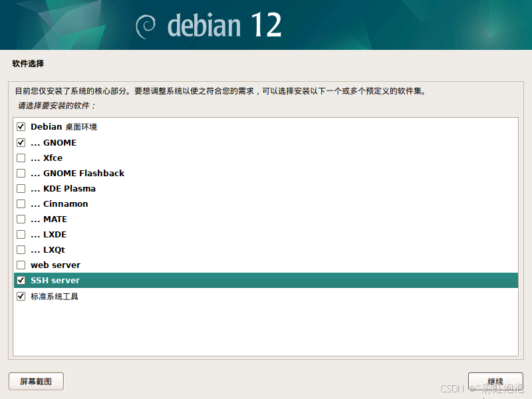Enable the LXQt desktop environment
Viewport: 532px width, 399px height.
tap(21, 249)
